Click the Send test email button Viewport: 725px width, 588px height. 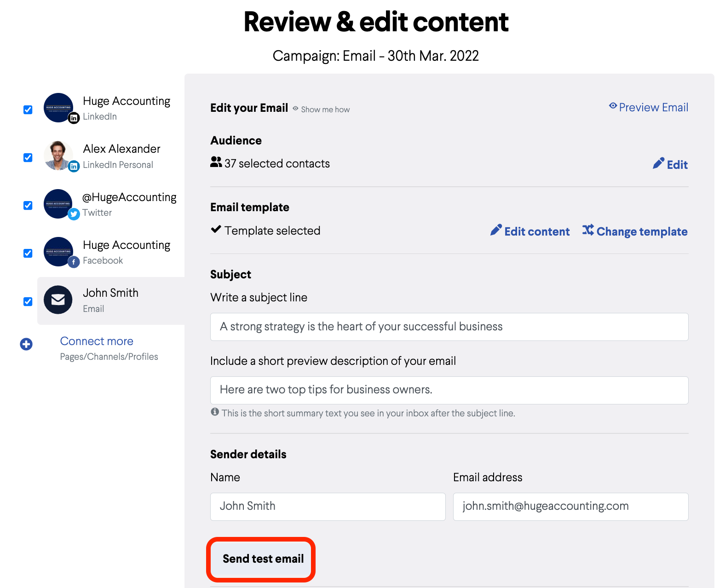tap(263, 559)
